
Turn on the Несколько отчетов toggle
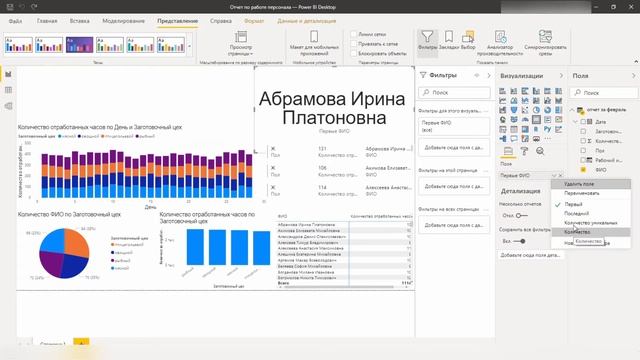pos(521,216)
